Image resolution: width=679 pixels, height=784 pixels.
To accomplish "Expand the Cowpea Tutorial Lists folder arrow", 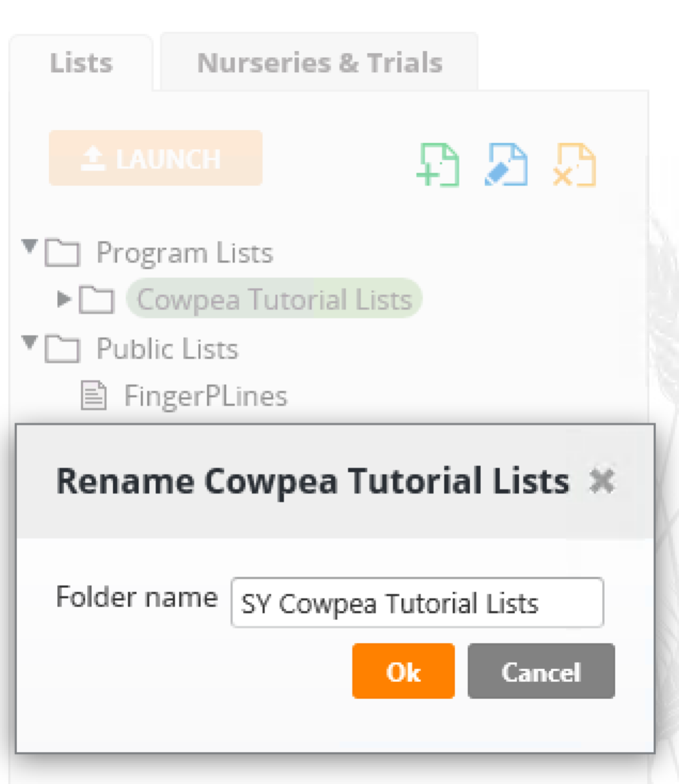I will [64, 299].
